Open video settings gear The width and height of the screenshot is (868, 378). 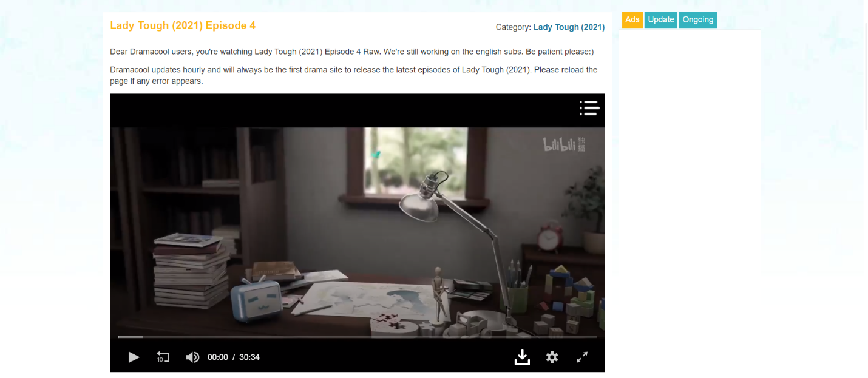[x=552, y=357]
